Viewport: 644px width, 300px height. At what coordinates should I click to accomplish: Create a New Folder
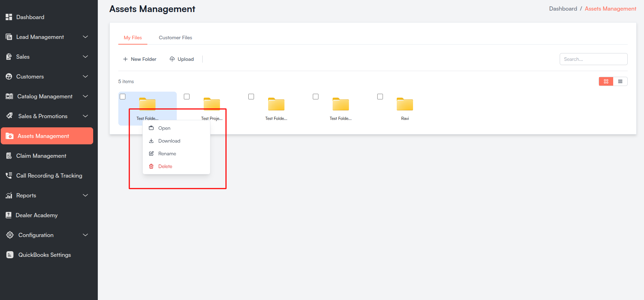[140, 59]
